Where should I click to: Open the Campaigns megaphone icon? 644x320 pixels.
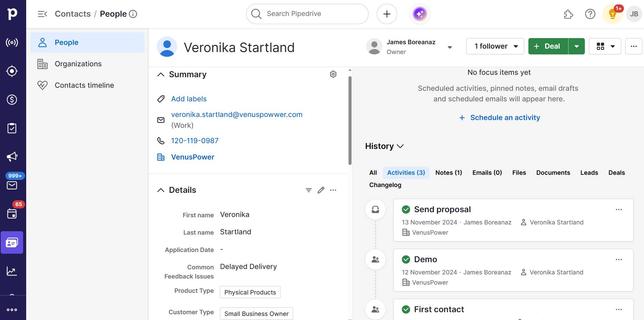pos(12,156)
